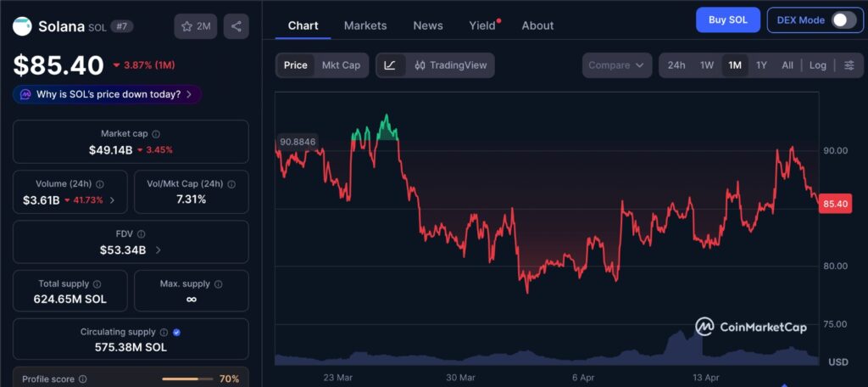Select the line chart icon

coord(390,65)
